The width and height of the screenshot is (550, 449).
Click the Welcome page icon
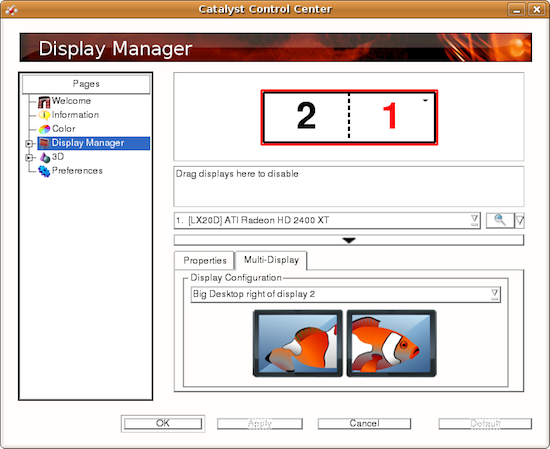pyautogui.click(x=44, y=102)
